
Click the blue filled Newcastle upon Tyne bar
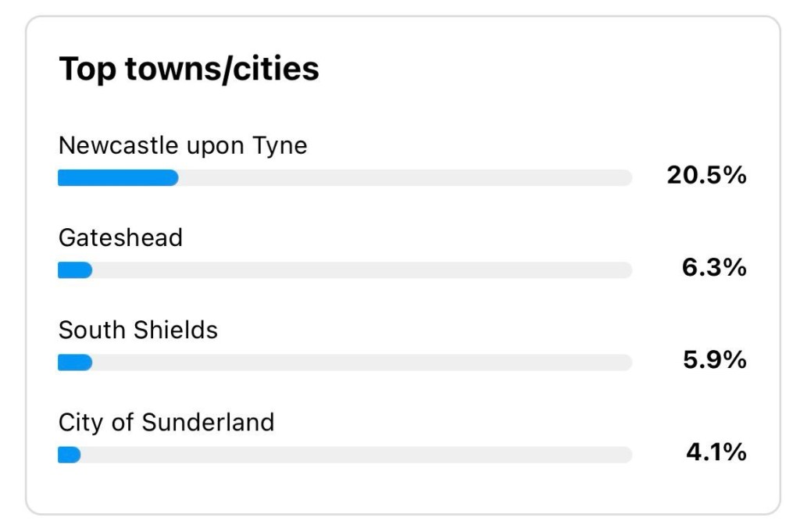(118, 178)
